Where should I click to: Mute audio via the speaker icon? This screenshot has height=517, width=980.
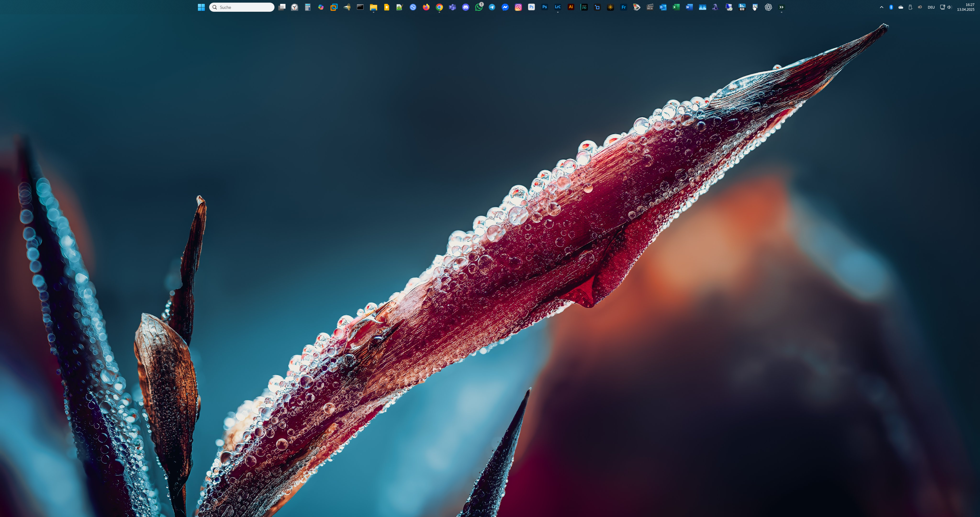click(x=949, y=7)
